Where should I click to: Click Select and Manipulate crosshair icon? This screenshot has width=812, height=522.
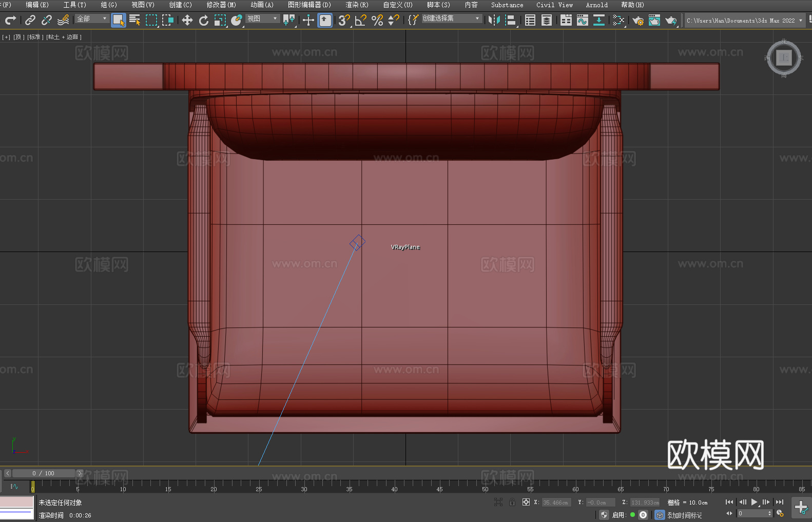tap(308, 20)
